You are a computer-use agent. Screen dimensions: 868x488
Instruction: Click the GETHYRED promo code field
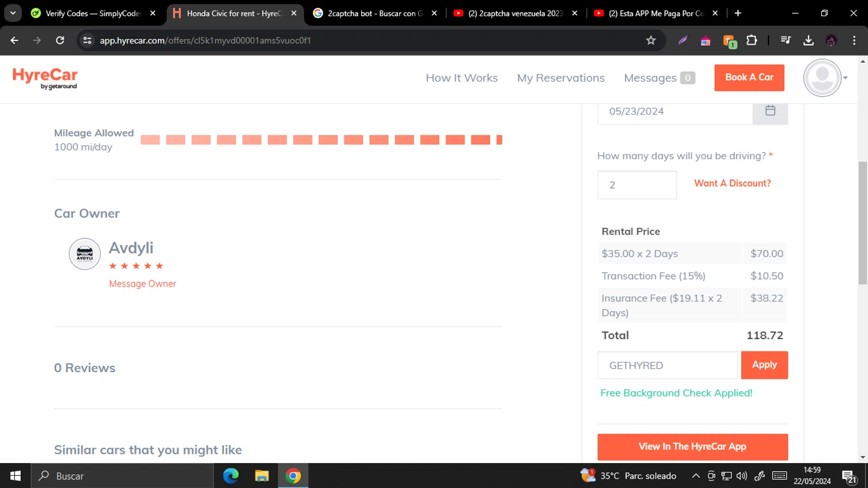tap(668, 365)
